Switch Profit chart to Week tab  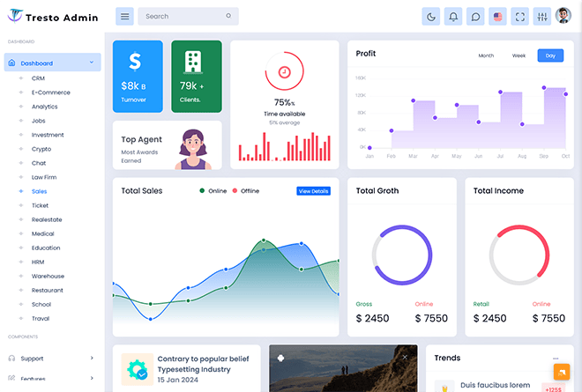click(519, 55)
